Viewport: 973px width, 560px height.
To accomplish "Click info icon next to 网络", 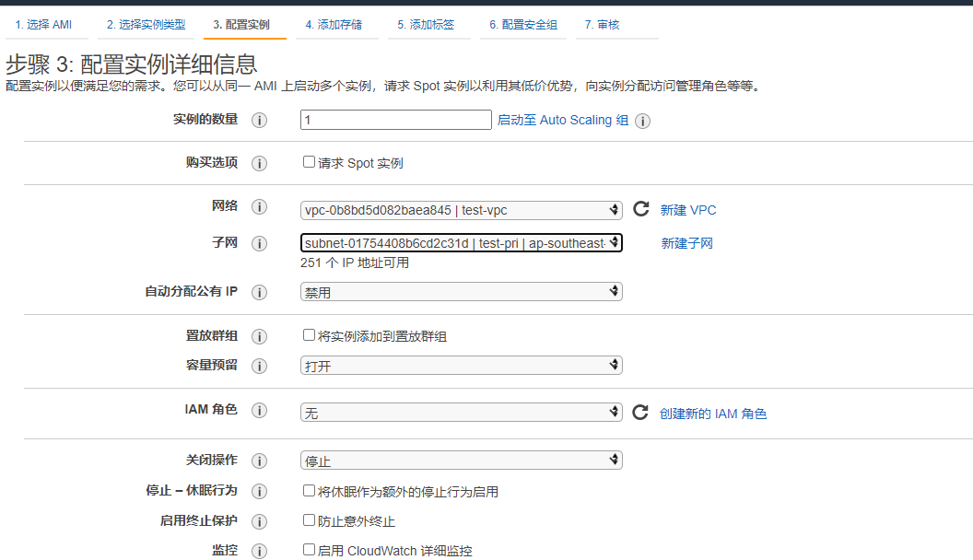I will pyautogui.click(x=260, y=206).
